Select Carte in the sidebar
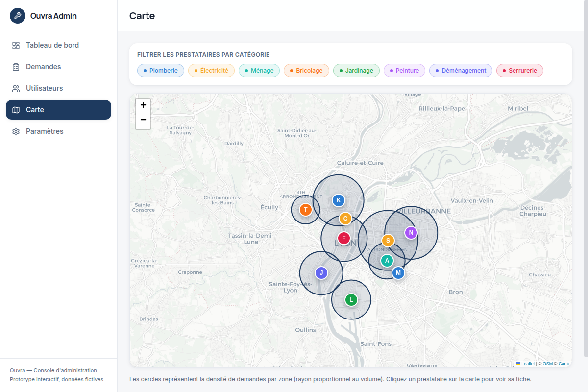Viewport: 588px width, 392px height. [x=58, y=110]
